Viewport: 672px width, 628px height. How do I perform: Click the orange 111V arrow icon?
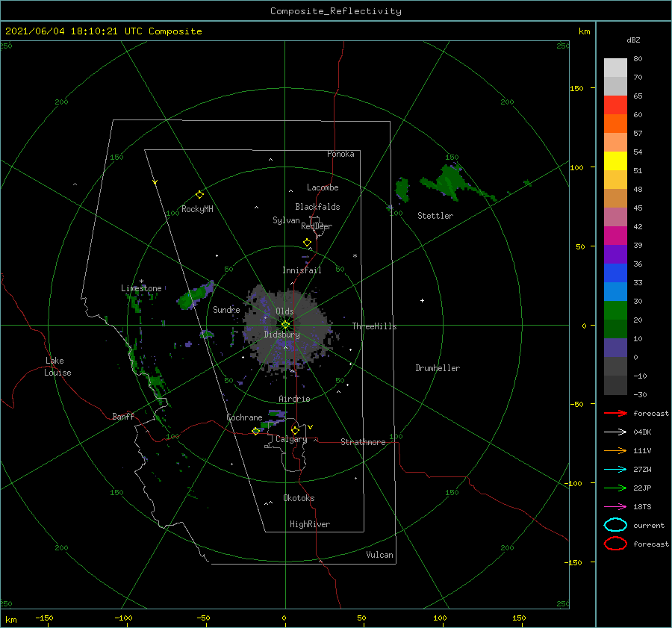[x=615, y=450]
